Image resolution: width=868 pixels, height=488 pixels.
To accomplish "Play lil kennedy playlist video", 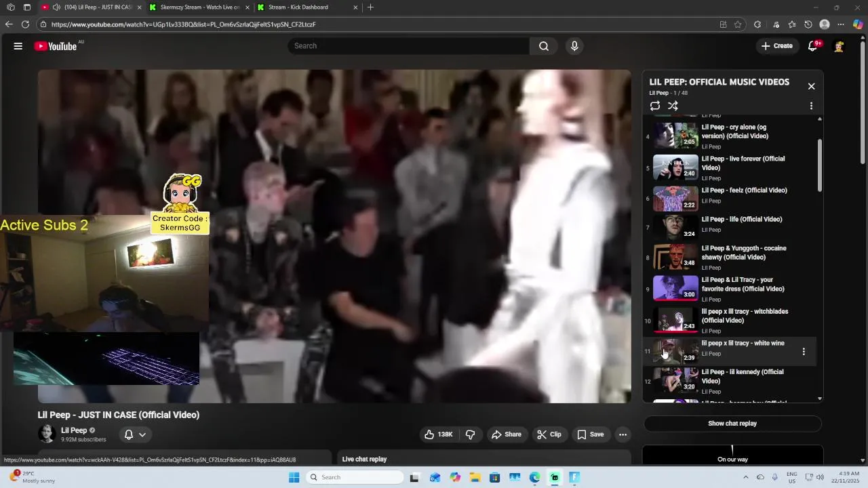I will [x=730, y=382].
